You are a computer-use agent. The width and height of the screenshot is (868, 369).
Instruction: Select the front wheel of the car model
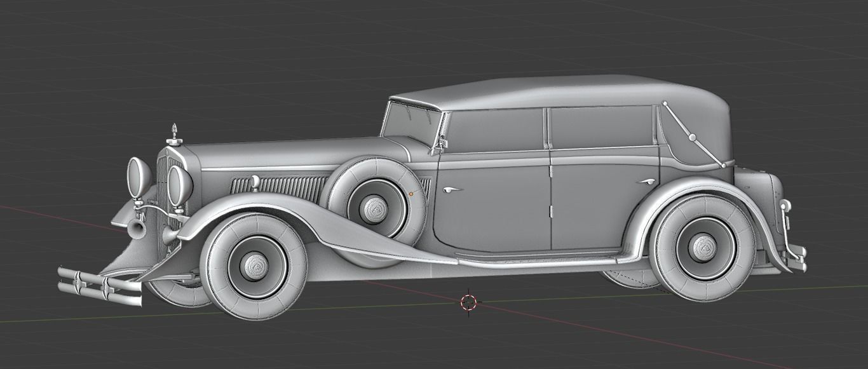coord(254,265)
